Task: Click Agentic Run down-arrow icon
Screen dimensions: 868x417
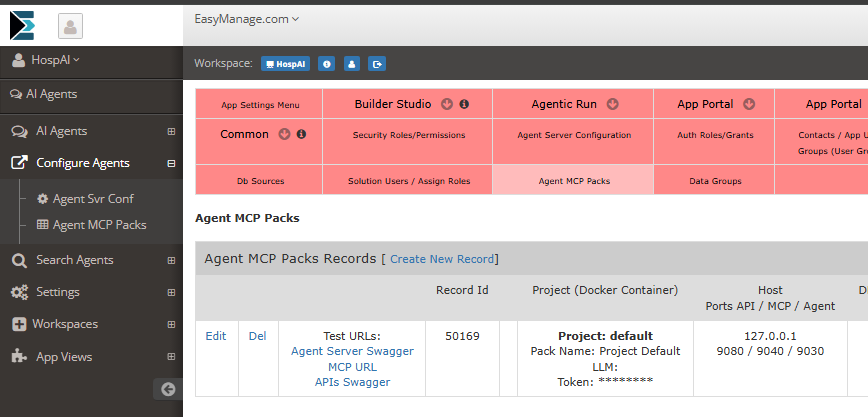Action: coord(612,104)
